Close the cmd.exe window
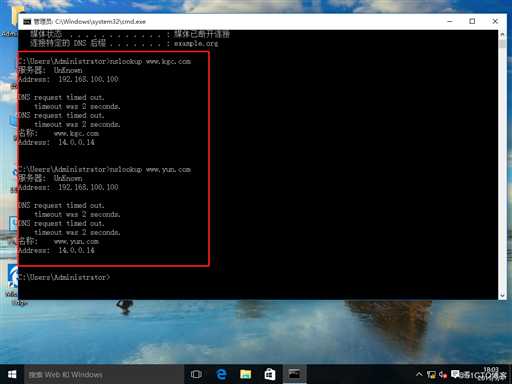 point(495,21)
